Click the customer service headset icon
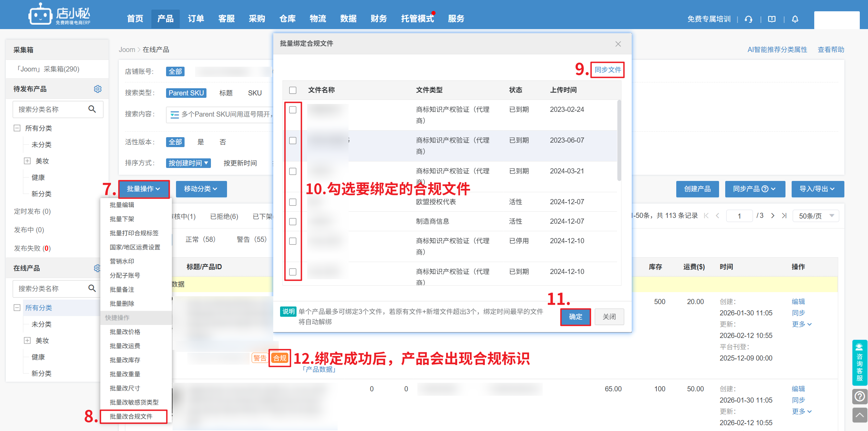Viewport: 868px width, 431px height. 749,19
